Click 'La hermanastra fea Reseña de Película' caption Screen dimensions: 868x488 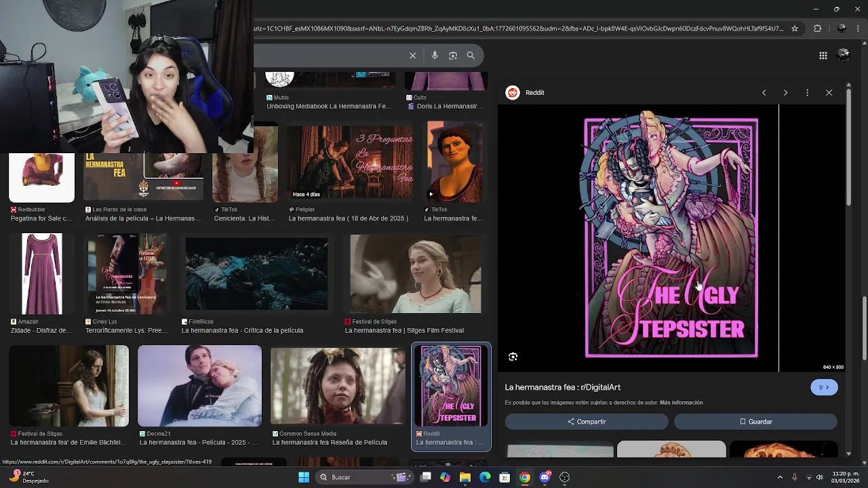pos(330,443)
